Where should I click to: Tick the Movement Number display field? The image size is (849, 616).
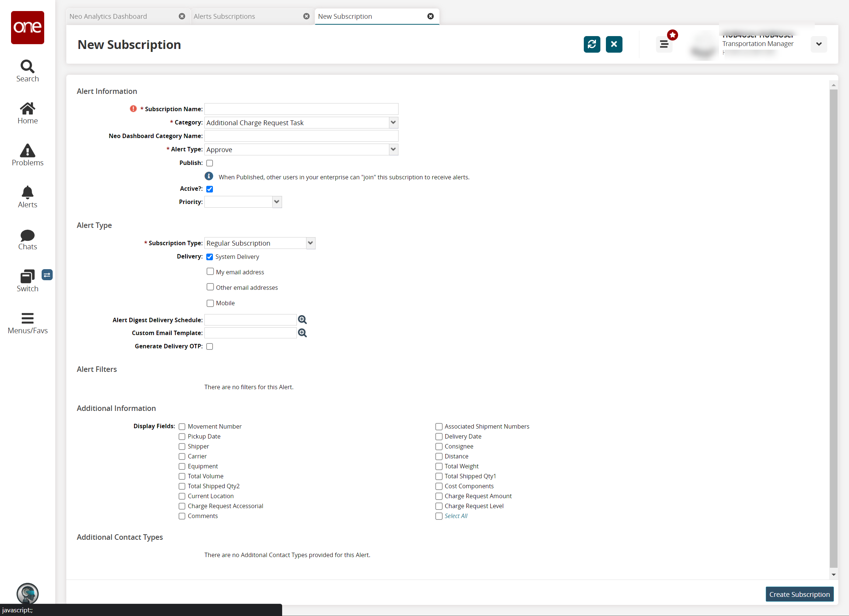[182, 426]
